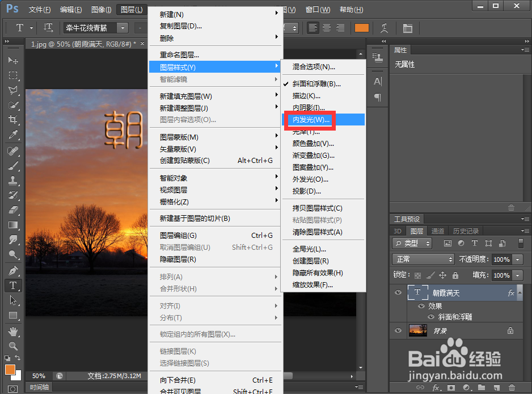This screenshot has height=394, width=532.
Task: Choose 内发光 from layer style submenu
Action: click(310, 120)
